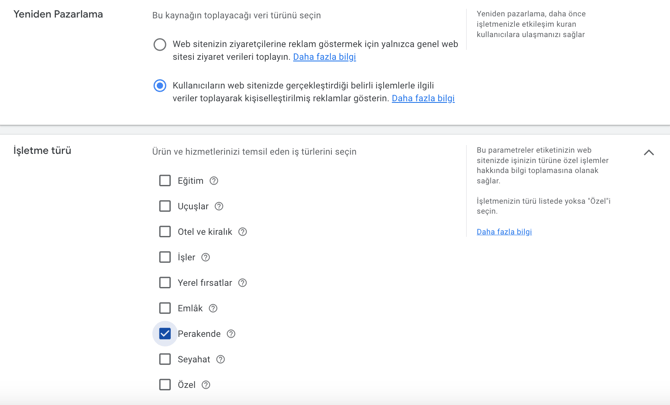The image size is (670, 405).
Task: Click help icon next to Seyahat
Action: (x=220, y=359)
